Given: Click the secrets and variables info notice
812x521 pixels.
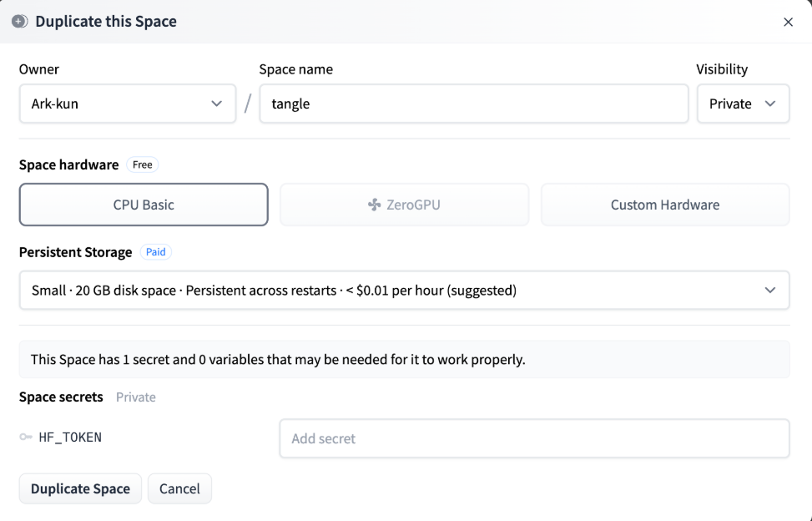Looking at the screenshot, I should point(404,360).
